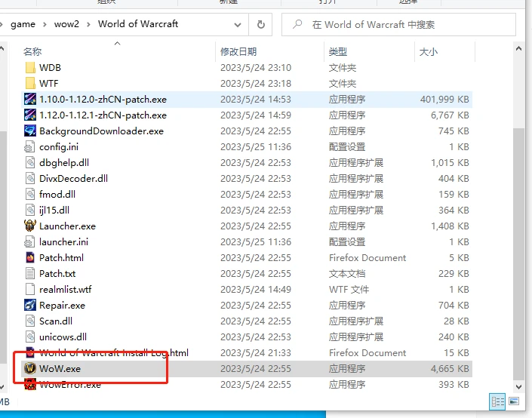Click the Patch.txt document icon
The width and height of the screenshot is (532, 418).
30,273
